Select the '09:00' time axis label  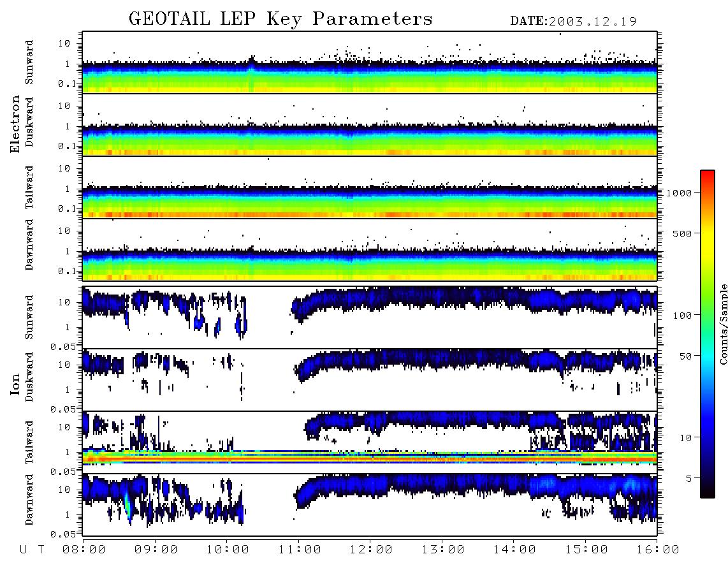(156, 550)
